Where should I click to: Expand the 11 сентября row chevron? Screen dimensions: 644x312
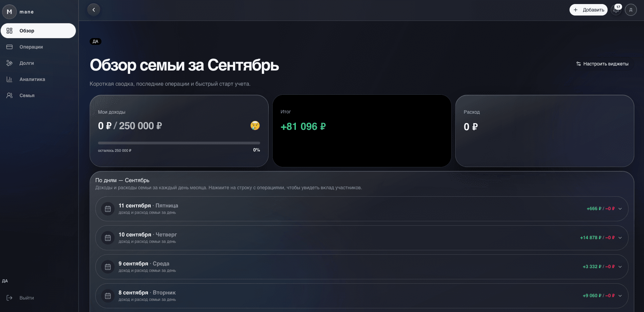[x=620, y=209]
